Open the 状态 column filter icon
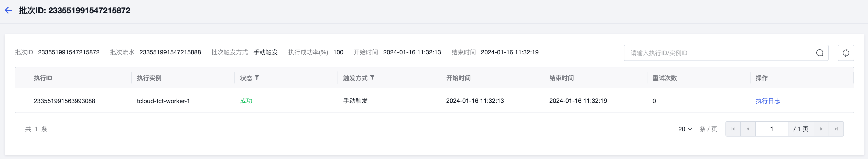 (257, 78)
